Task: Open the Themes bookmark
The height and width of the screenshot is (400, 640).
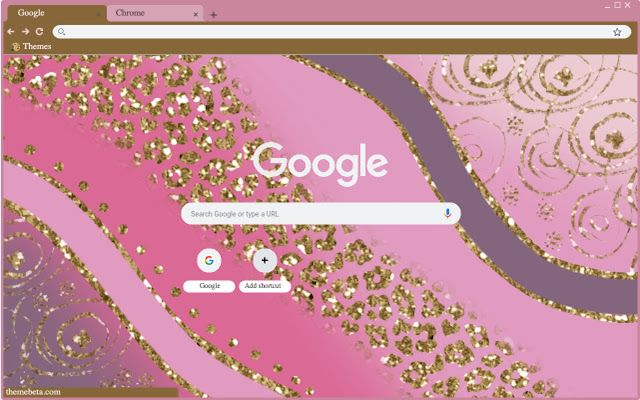Action: pos(32,47)
